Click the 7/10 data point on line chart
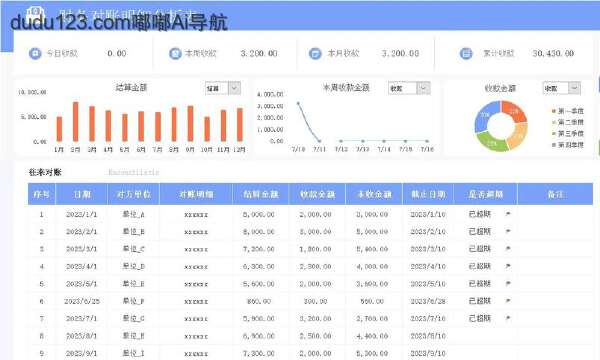 click(x=298, y=103)
